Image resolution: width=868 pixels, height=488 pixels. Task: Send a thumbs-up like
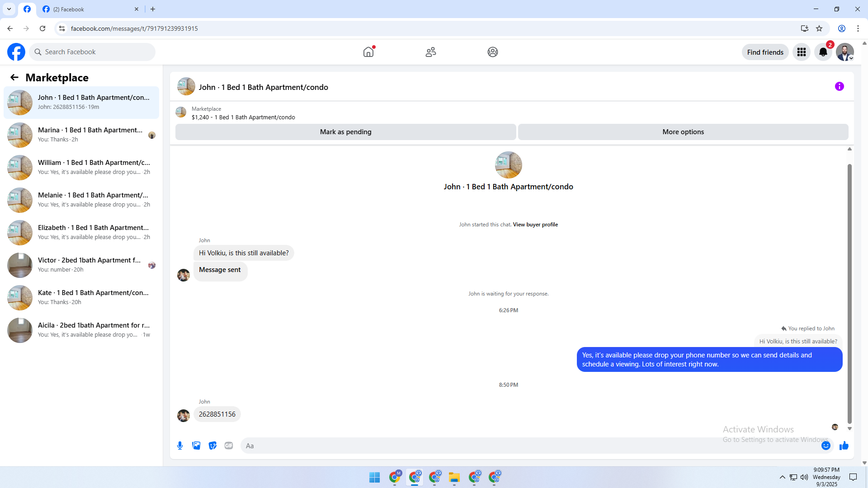844,446
